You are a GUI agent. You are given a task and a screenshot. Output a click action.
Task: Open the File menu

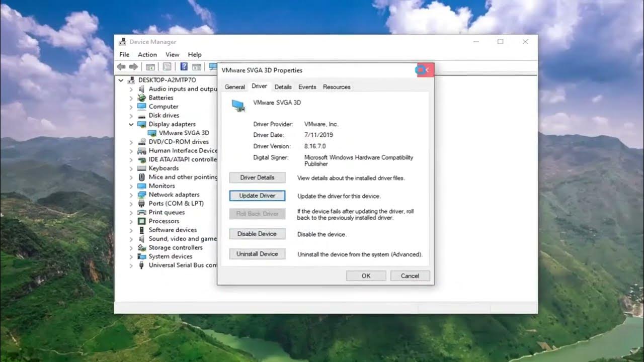coord(124,54)
